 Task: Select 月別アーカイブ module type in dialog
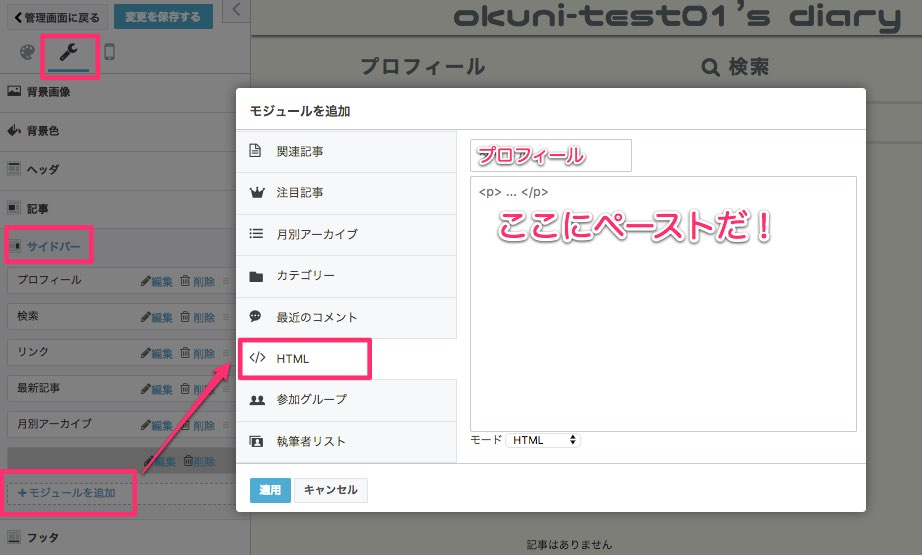click(x=346, y=235)
